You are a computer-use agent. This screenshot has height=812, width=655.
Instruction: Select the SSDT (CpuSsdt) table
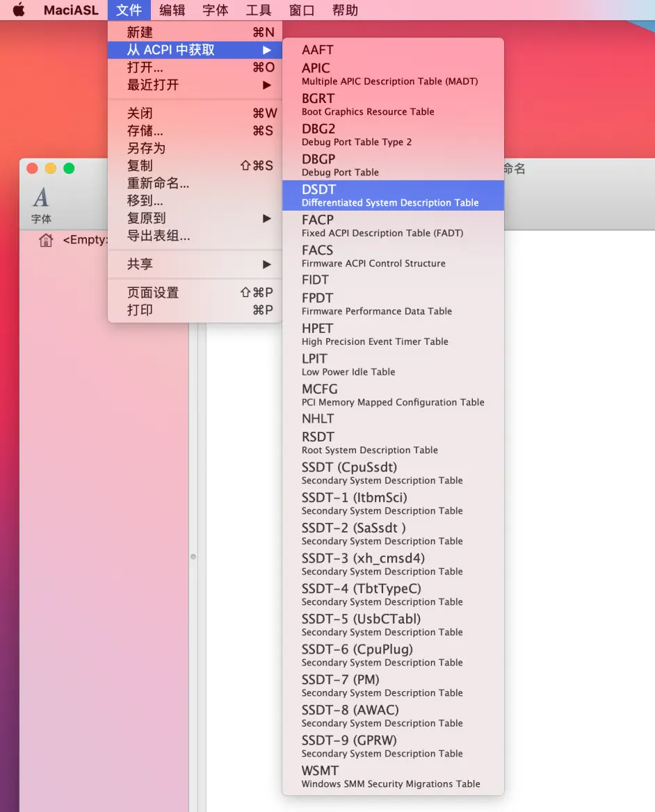click(x=393, y=473)
